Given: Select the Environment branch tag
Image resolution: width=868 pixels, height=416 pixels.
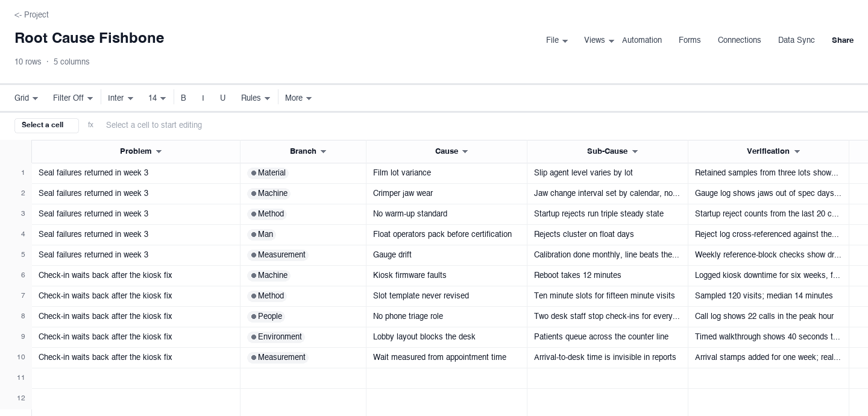Looking at the screenshot, I should pos(276,337).
